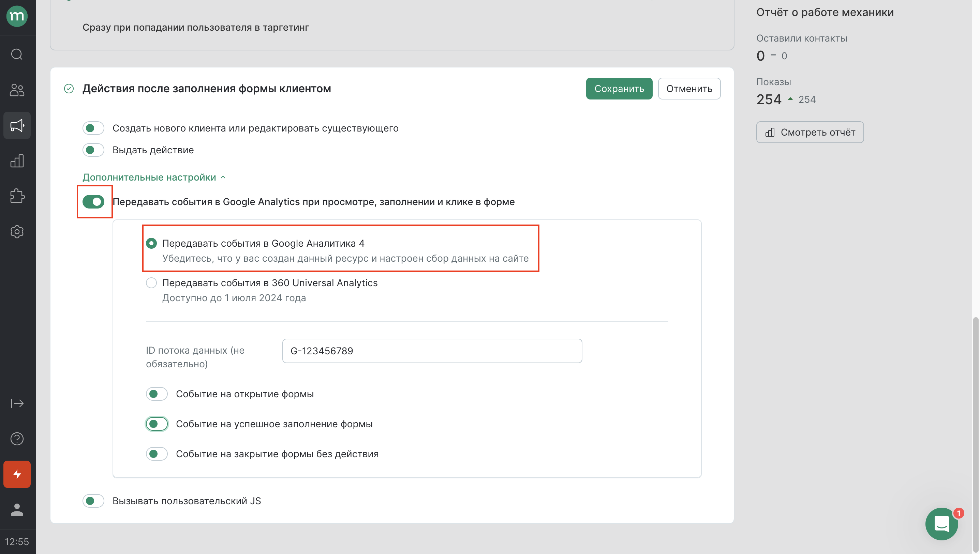
Task: Toggle 'Событие на закрытие формы без действия'
Action: (x=157, y=454)
